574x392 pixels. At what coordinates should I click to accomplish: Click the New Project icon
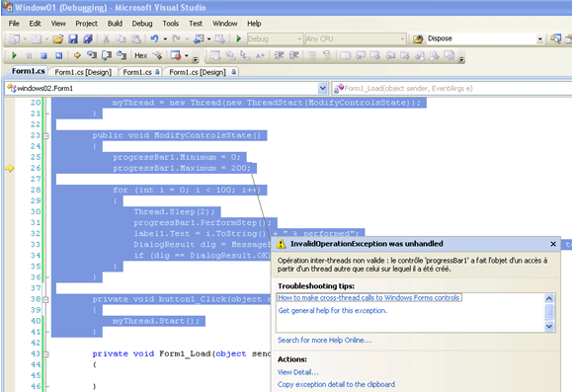click(15, 39)
